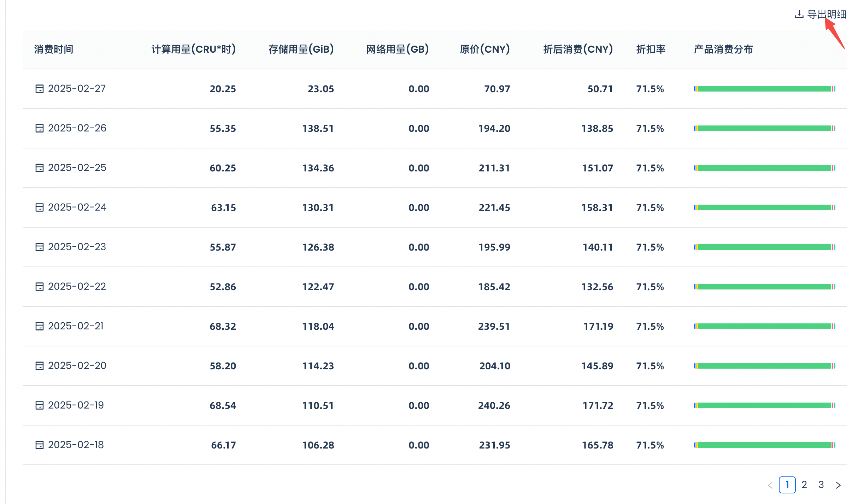Click the previous page chevron
The height and width of the screenshot is (504, 858).
coord(770,485)
